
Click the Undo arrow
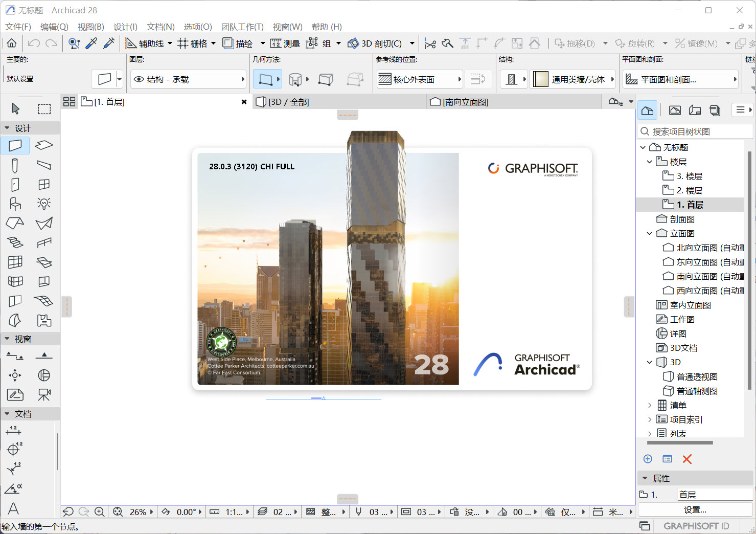pos(34,43)
